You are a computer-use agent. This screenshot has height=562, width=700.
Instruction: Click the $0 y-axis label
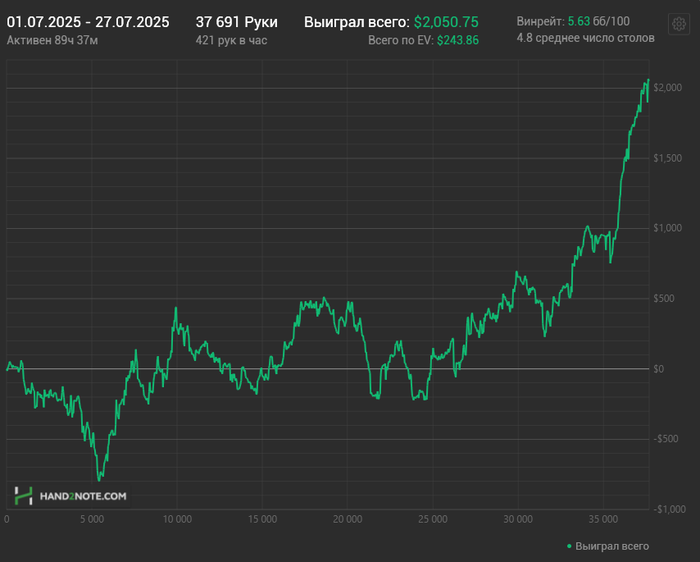click(x=658, y=369)
